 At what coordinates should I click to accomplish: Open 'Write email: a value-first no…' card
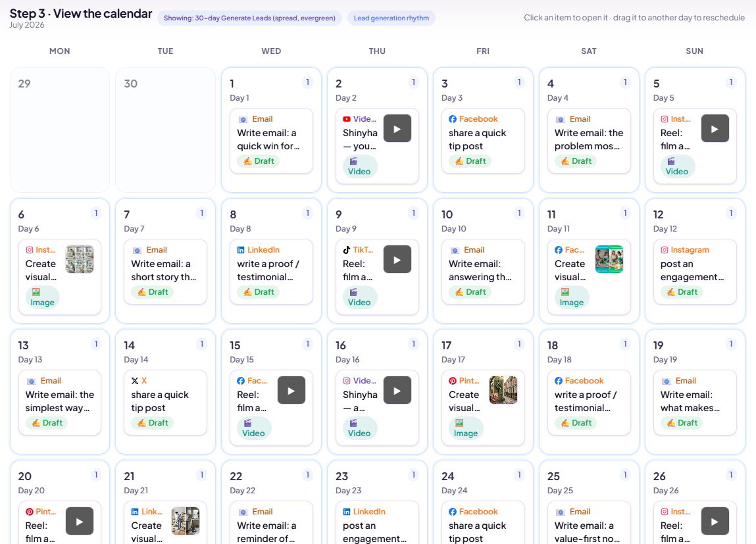(589, 523)
